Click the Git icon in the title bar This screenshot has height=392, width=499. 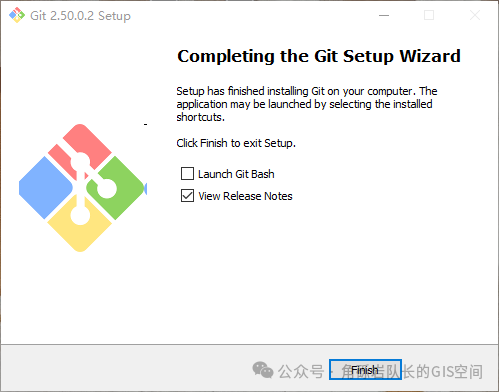pyautogui.click(x=17, y=15)
